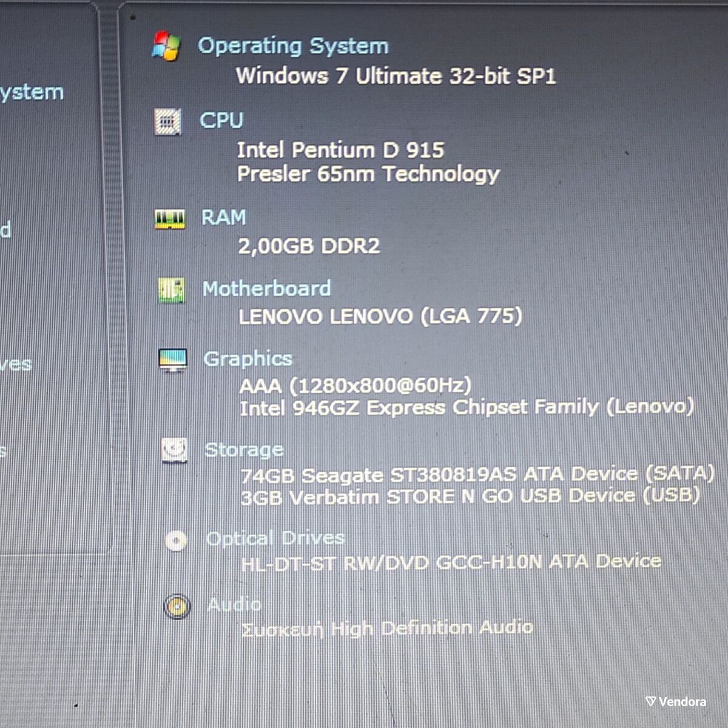728x728 pixels.
Task: Open the CPU section heading
Action: click(x=221, y=120)
